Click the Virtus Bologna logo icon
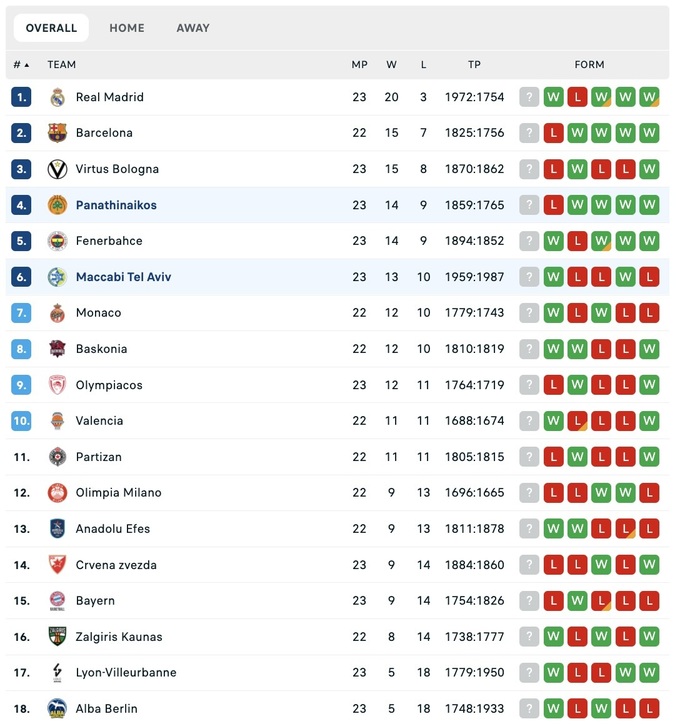 click(x=57, y=169)
